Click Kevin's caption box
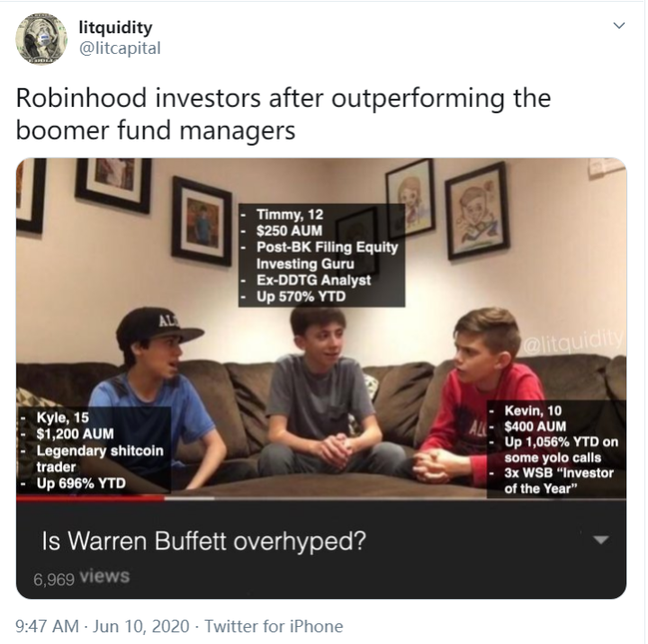The width and height of the screenshot is (648, 644). (556, 450)
